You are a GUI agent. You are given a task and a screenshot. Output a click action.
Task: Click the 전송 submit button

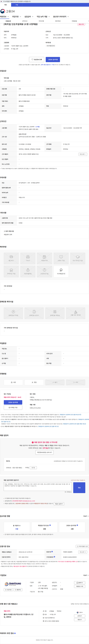pos(79,488)
